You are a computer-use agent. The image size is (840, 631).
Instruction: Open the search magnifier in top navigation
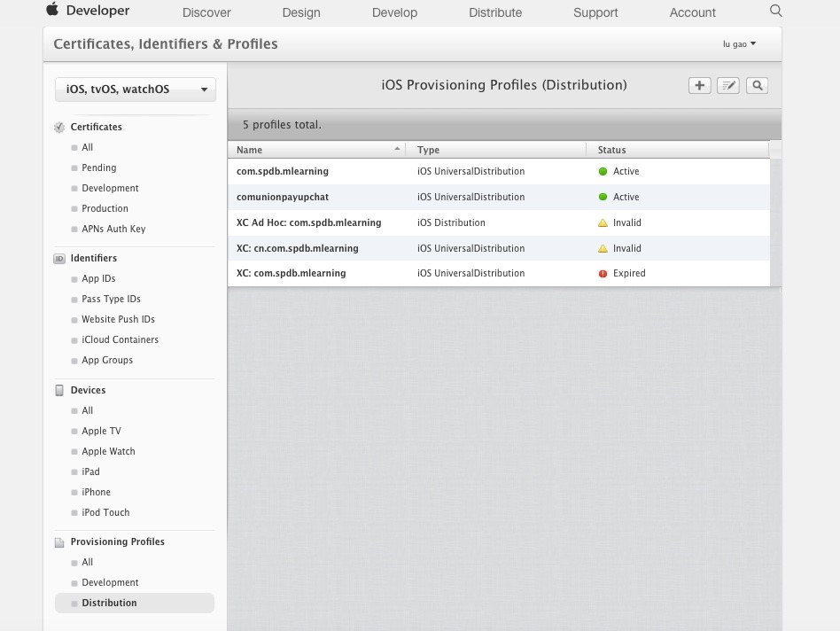(x=775, y=10)
